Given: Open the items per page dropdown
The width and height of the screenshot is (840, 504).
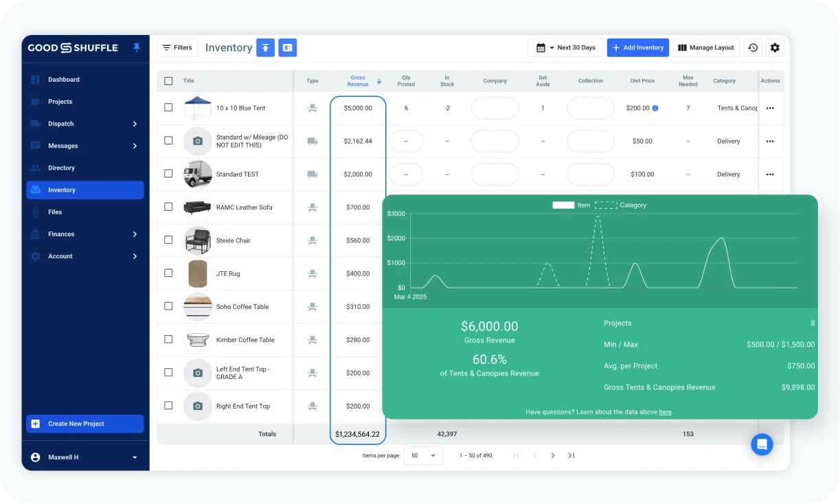Looking at the screenshot, I should [x=422, y=455].
